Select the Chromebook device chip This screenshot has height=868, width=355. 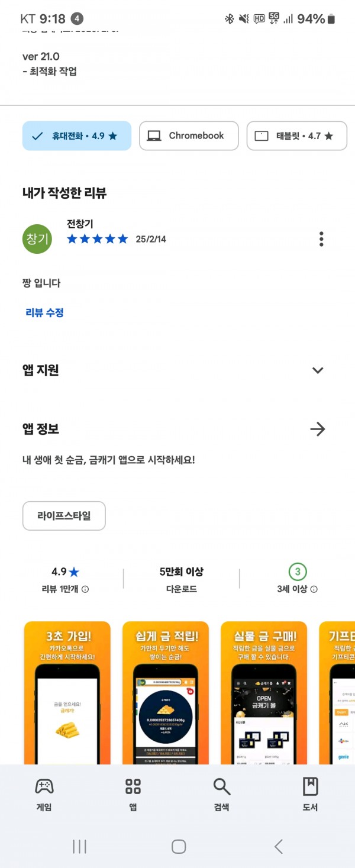tap(189, 136)
